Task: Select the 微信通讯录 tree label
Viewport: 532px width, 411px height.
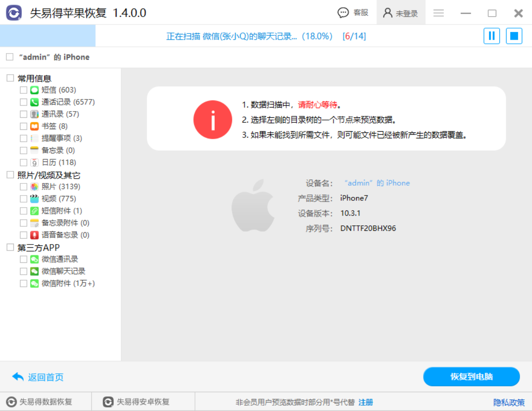Action: pos(60,259)
